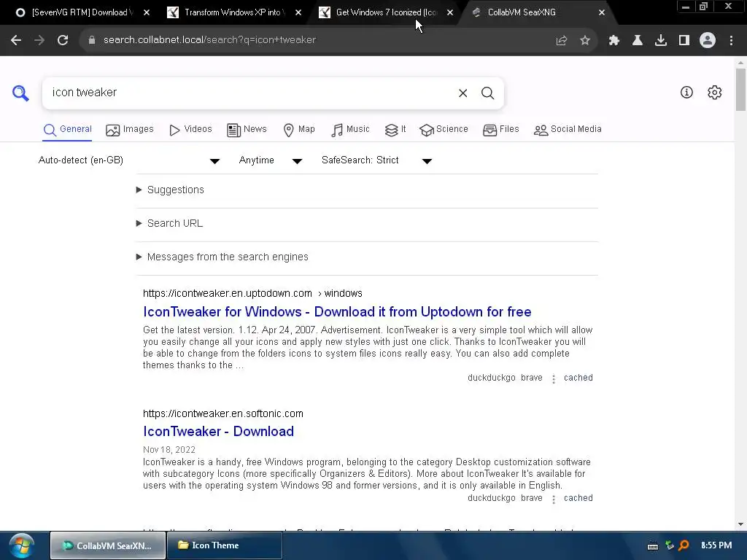Click the scrollbar down arrow

click(740, 524)
